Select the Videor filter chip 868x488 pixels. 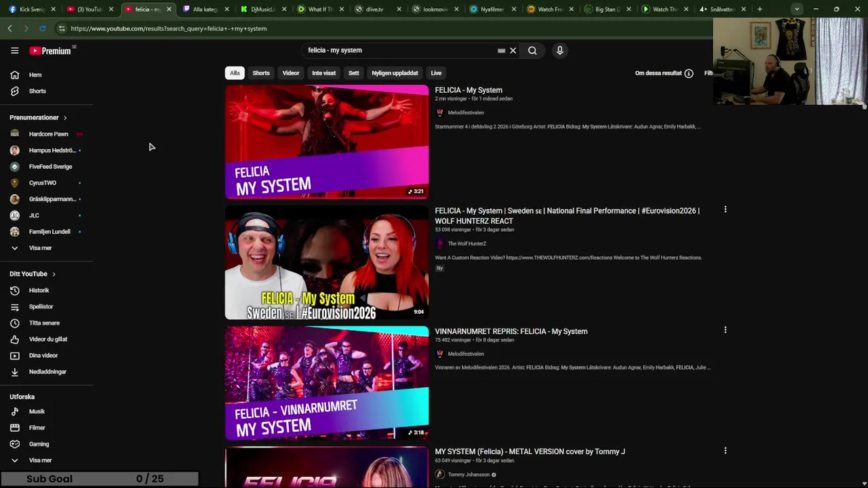[291, 73]
